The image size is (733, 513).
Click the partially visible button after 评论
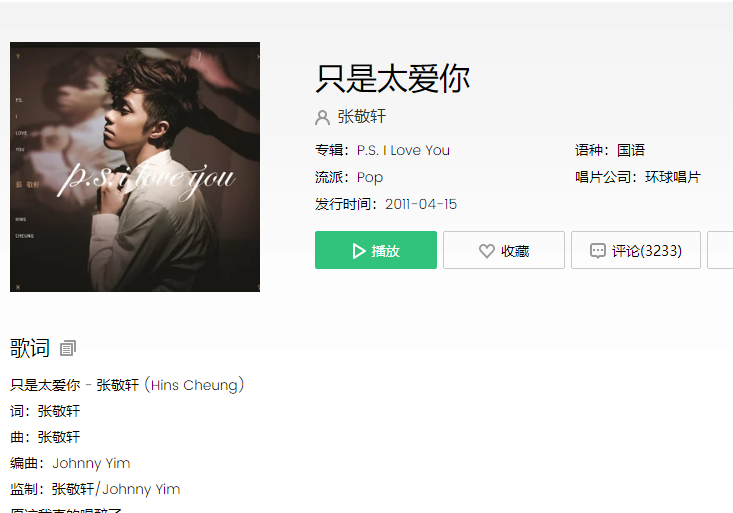click(720, 250)
